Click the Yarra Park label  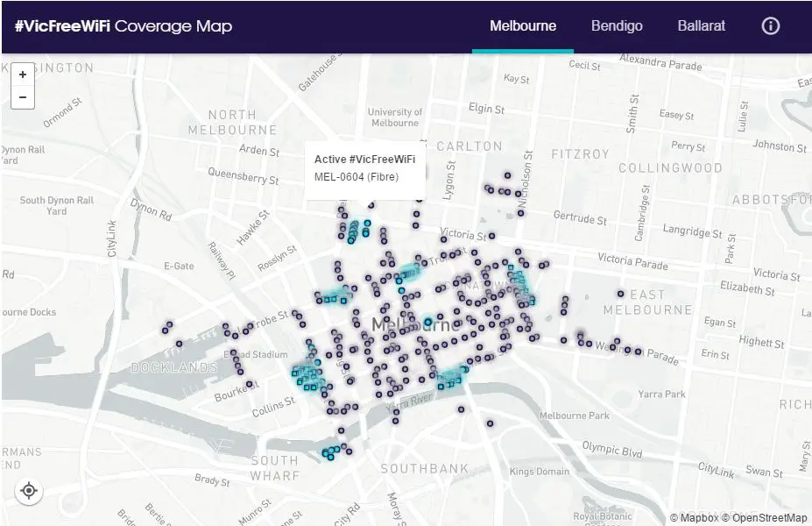(661, 394)
